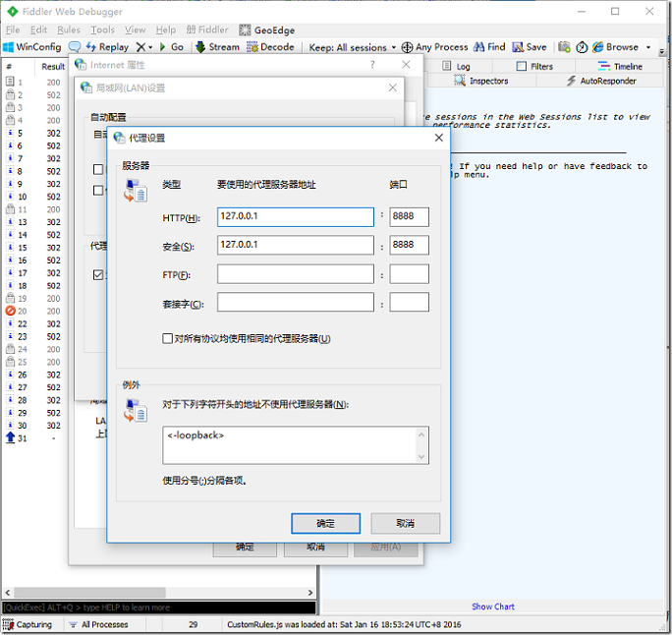Image resolution: width=672 pixels, height=635 pixels.
Task: Uncheck the proxy server checkbox in LAN dialog
Action: (x=98, y=275)
